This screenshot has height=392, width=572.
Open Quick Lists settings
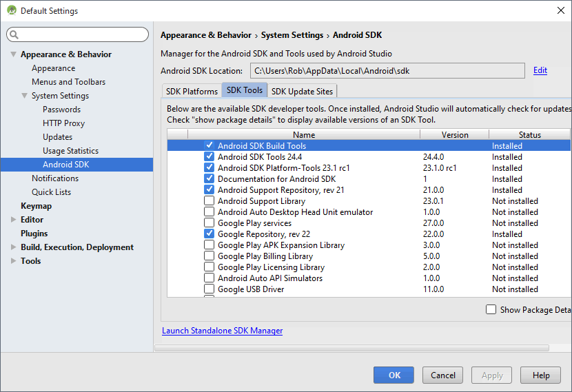tap(52, 192)
